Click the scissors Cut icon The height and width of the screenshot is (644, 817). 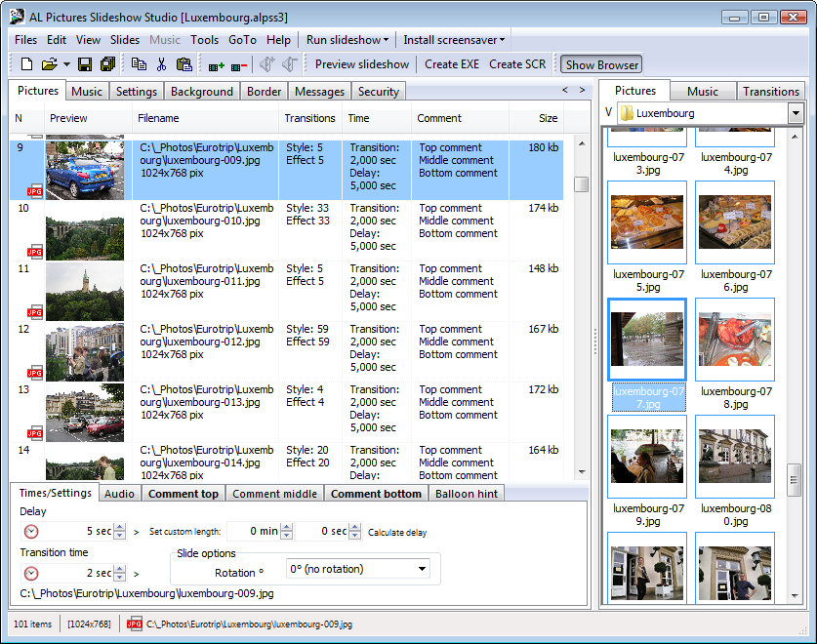tap(161, 64)
